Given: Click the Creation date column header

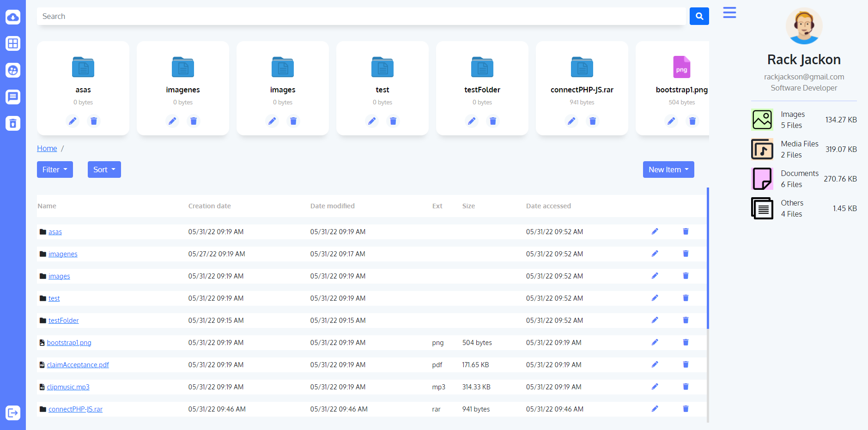Looking at the screenshot, I should [x=209, y=206].
